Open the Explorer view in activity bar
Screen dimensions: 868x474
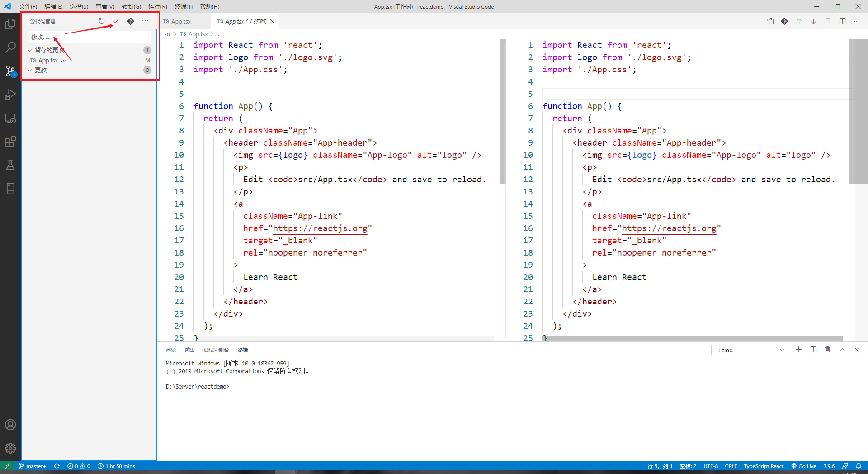click(10, 24)
